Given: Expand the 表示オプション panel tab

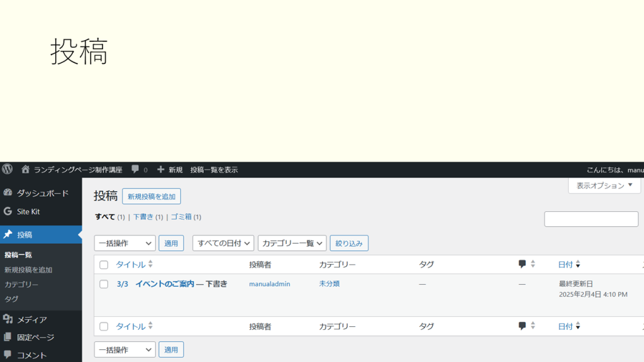Looking at the screenshot, I should pyautogui.click(x=604, y=185).
